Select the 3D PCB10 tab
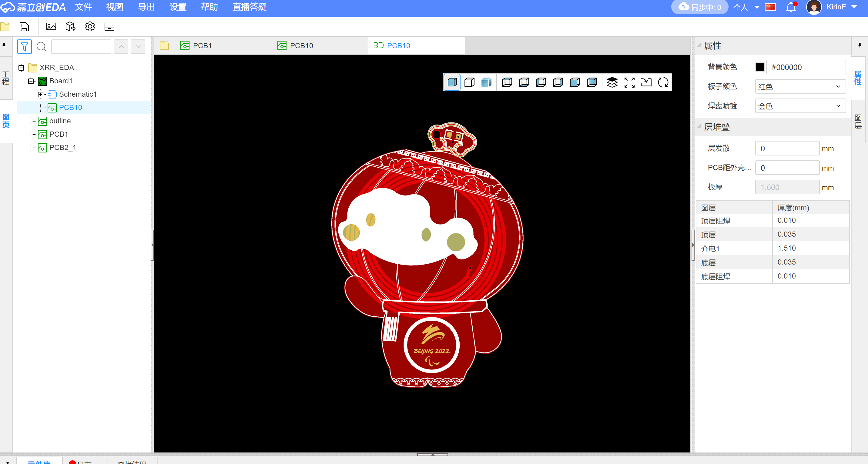 point(417,45)
